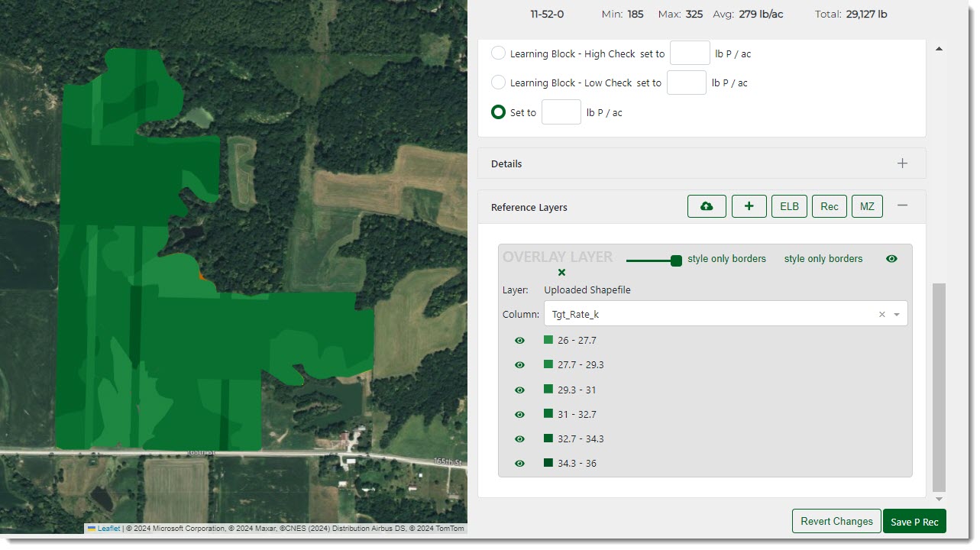Hide the 26 - 27.7 range
Image resolution: width=980 pixels, height=550 pixels.
[x=520, y=341]
